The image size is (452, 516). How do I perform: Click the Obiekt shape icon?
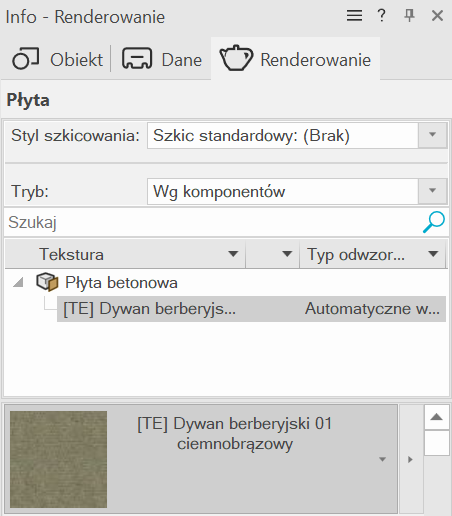tap(26, 58)
